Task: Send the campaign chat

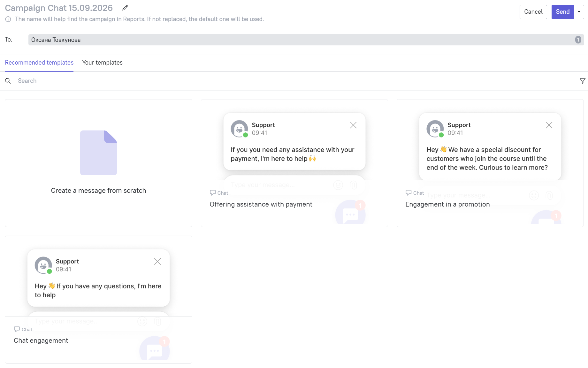Action: click(x=563, y=12)
